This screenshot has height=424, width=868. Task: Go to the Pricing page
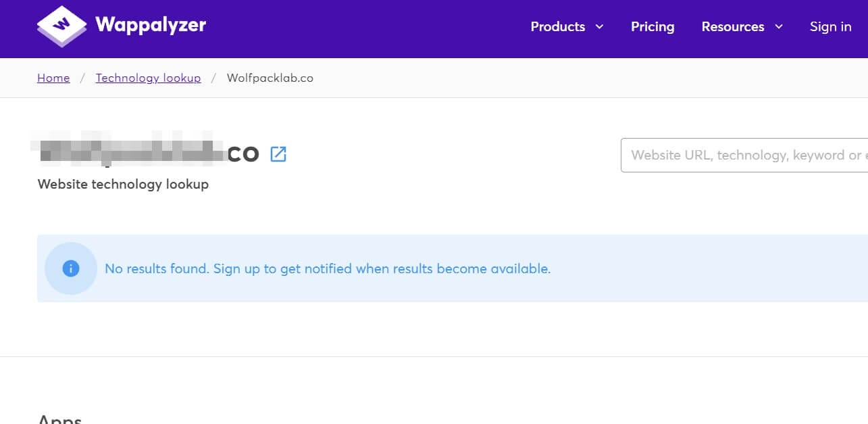coord(653,27)
